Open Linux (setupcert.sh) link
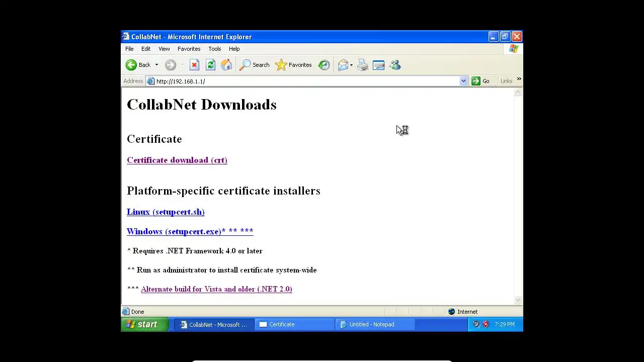Image resolution: width=644 pixels, height=362 pixels. pyautogui.click(x=166, y=212)
